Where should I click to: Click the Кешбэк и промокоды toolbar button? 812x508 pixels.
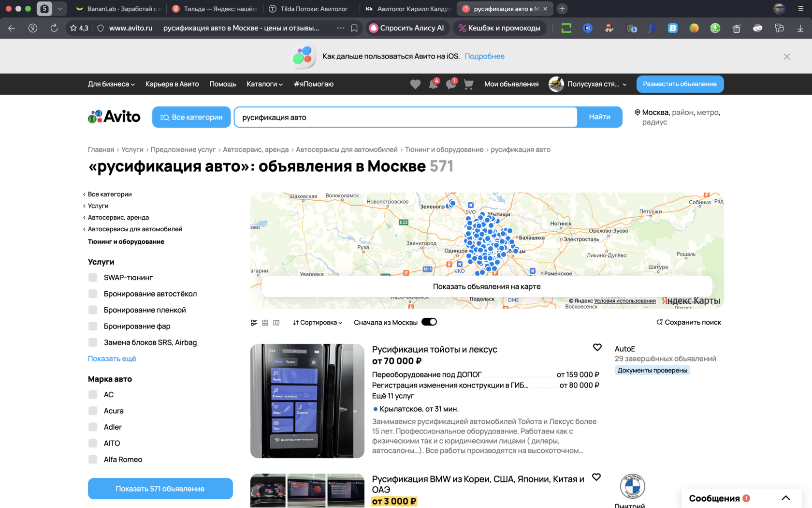(500, 28)
